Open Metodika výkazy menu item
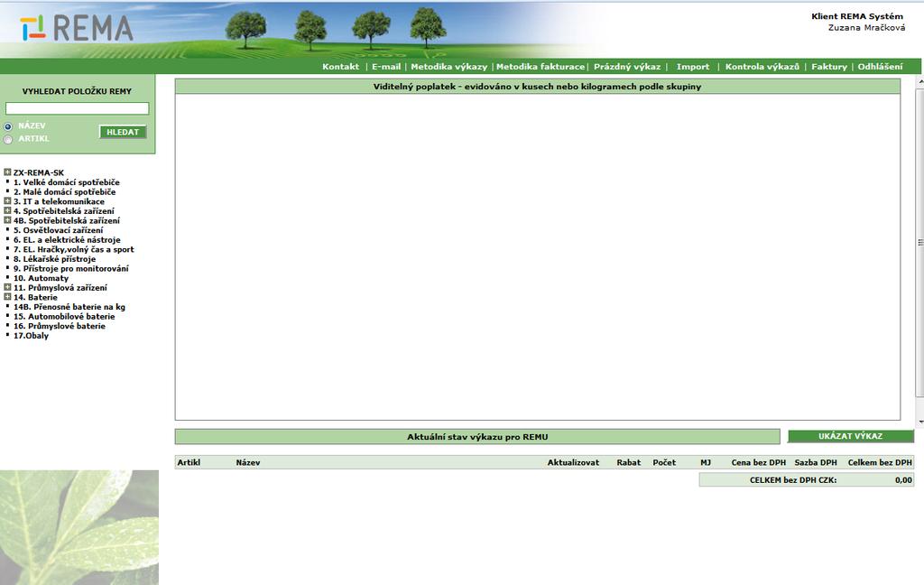Screen dimensions: 924x585 pos(449,67)
